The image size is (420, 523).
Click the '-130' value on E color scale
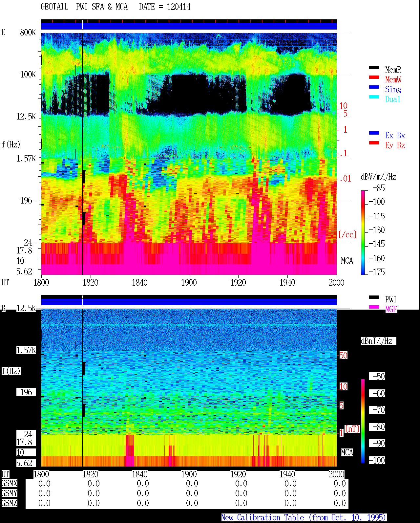pos(377,230)
